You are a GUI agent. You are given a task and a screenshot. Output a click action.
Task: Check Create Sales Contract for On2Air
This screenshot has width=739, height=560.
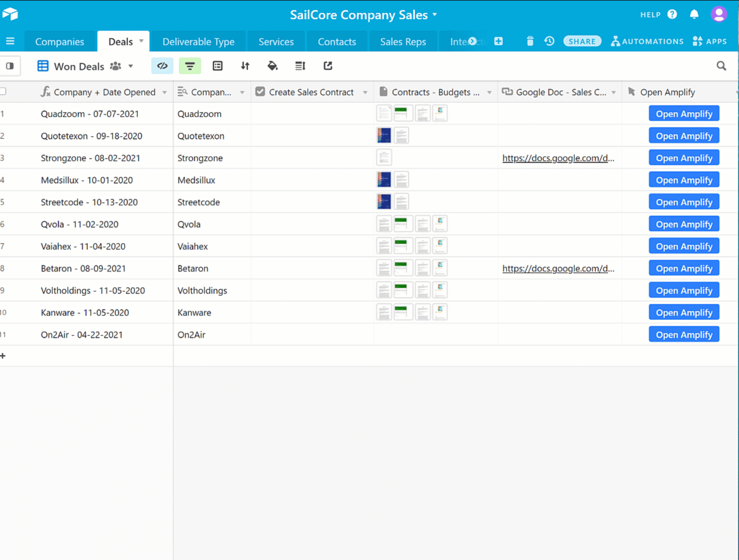[312, 335]
